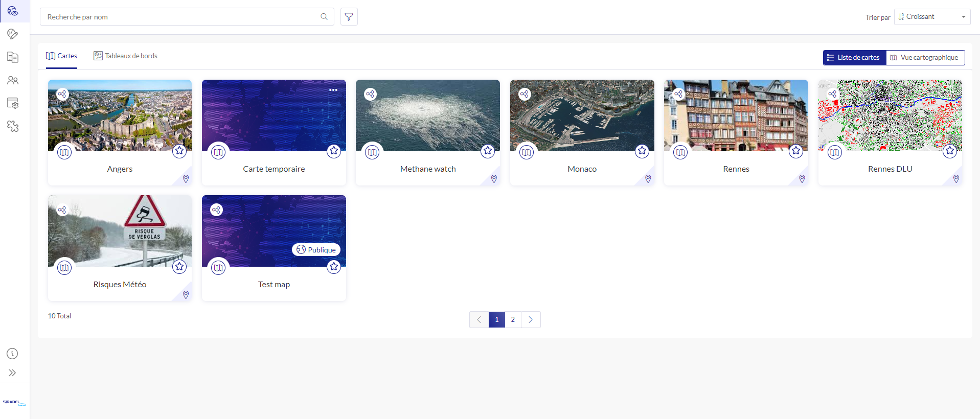Click map icon on Carte temporaire card
Viewport: 980px width, 419px height.
pos(218,152)
